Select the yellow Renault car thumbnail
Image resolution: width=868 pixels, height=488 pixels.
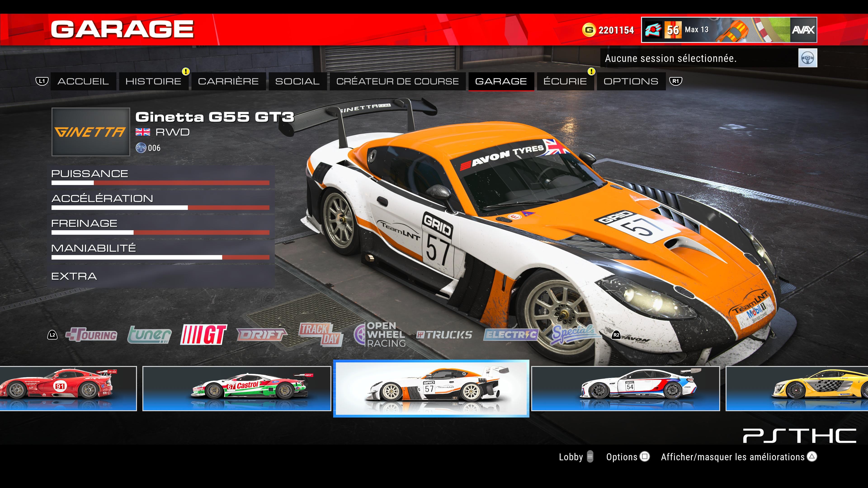click(x=797, y=389)
